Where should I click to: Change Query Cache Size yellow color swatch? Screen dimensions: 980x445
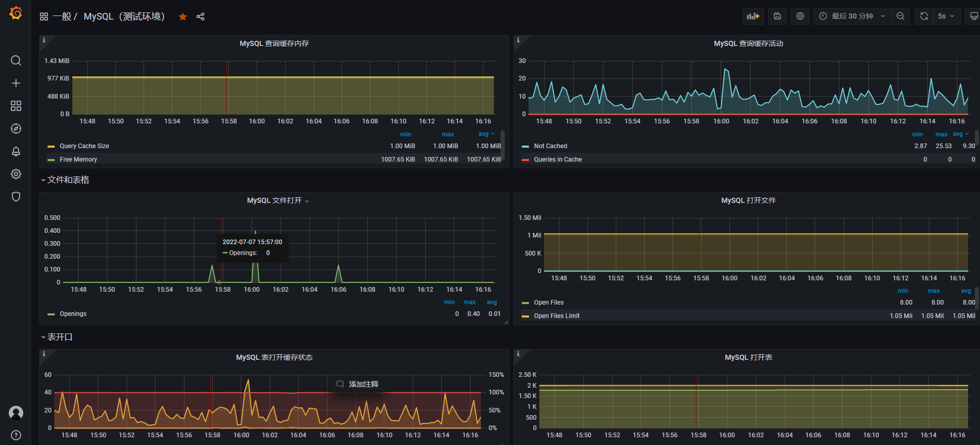51,147
